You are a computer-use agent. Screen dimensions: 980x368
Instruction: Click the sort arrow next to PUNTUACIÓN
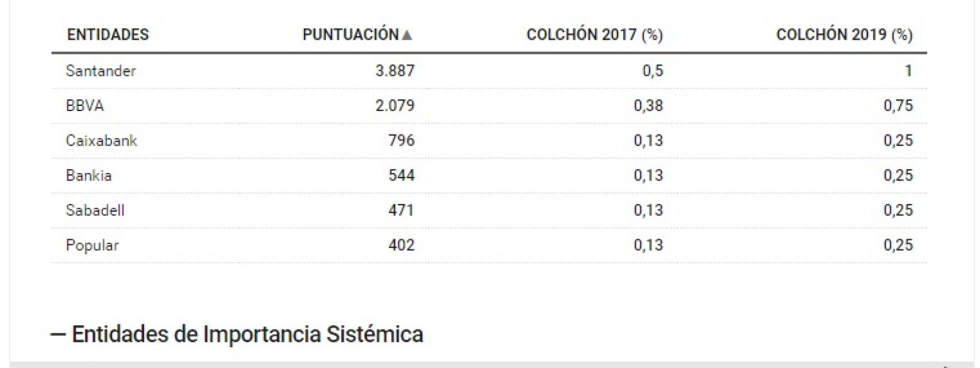click(407, 35)
